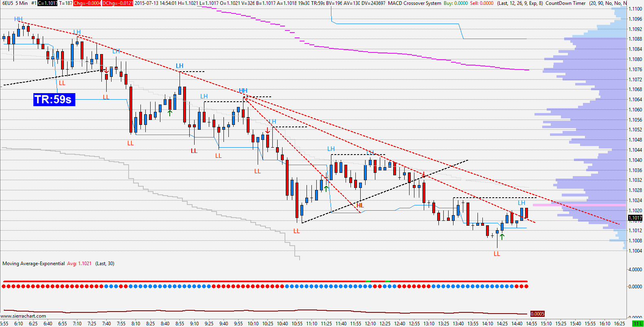Screen dimensions: 644x327
Task: Select the Moving Average-Exponential study label
Action: [x=33, y=264]
